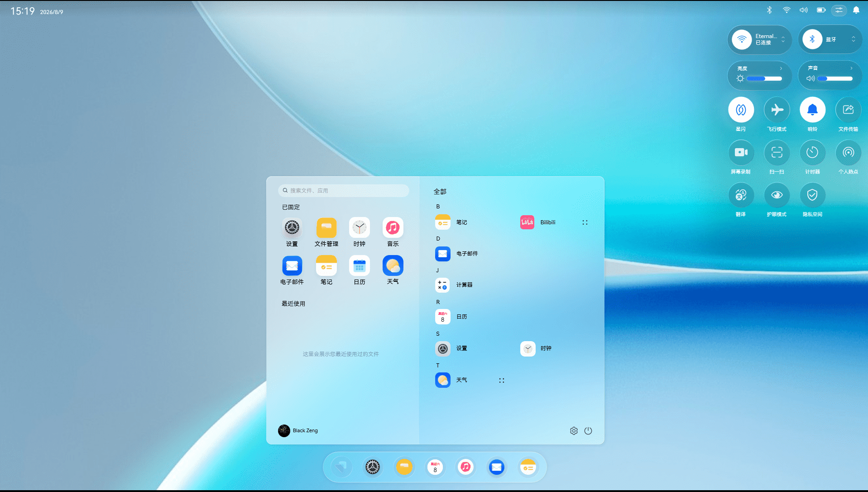The width and height of the screenshot is (868, 492).
Task: Click the power button in start menu
Action: coord(588,431)
